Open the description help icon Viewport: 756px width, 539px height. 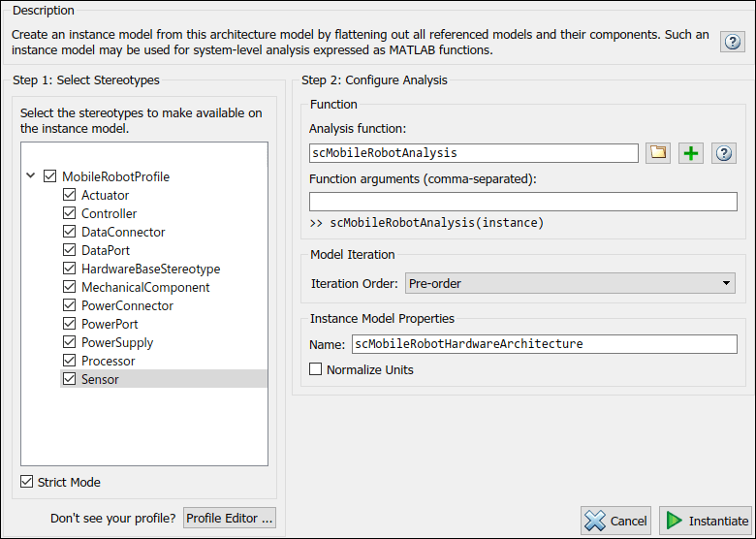[733, 42]
